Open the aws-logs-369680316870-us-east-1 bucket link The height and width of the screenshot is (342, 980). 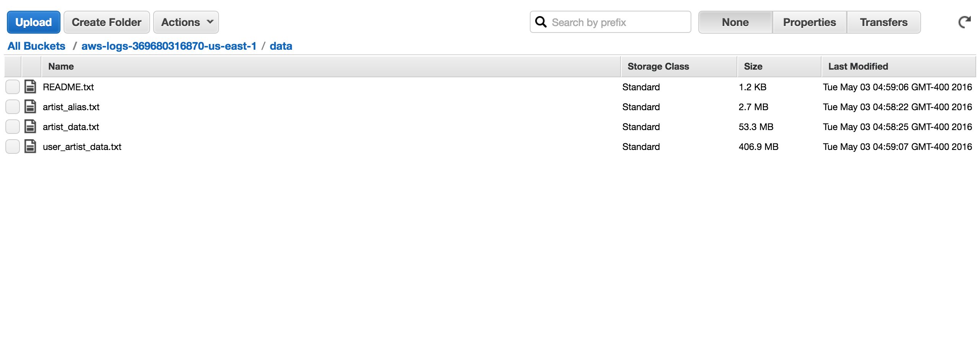[x=169, y=46]
